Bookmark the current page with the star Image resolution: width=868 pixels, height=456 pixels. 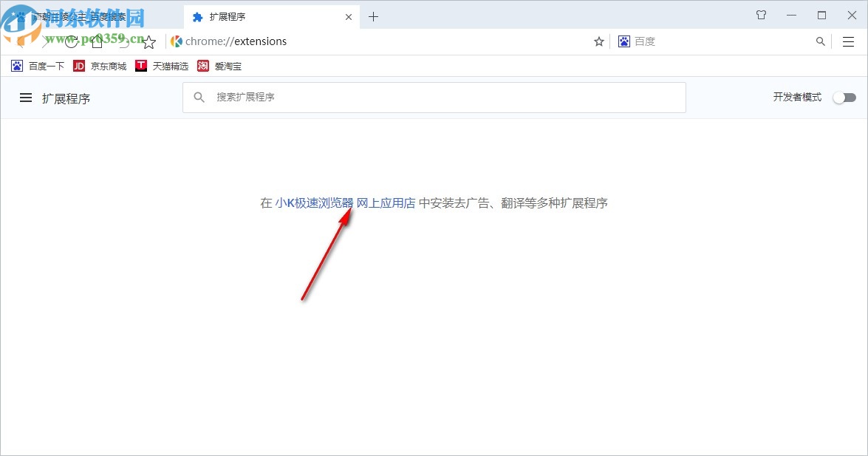[598, 41]
